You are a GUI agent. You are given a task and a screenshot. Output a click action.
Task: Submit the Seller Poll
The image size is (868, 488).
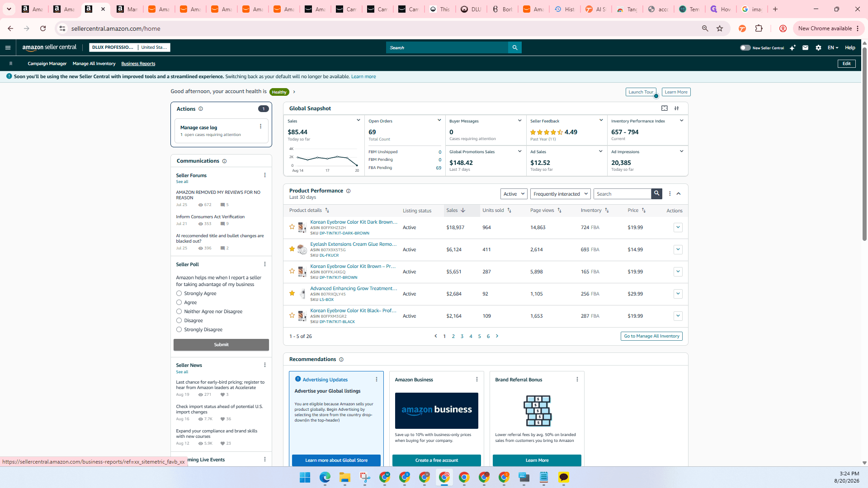pyautogui.click(x=221, y=345)
